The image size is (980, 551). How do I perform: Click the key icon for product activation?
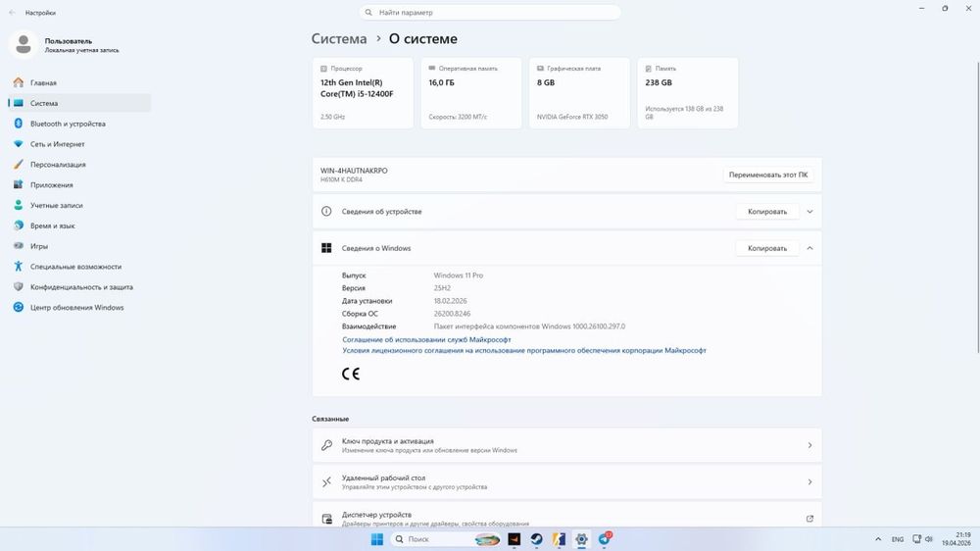tap(326, 445)
